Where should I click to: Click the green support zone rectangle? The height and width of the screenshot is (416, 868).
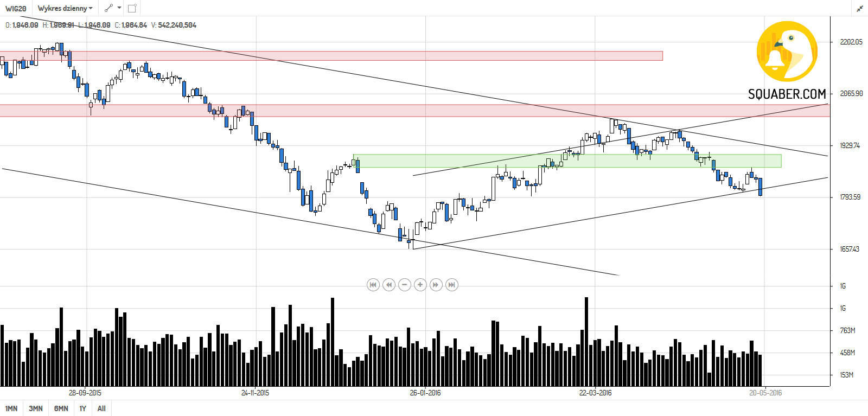[567, 161]
